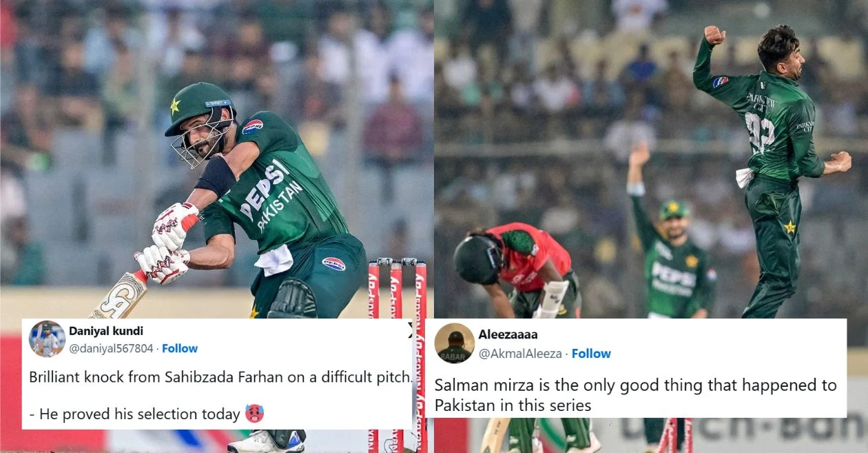
Task: Select the angry face emoji in tweet
Action: pos(254,414)
